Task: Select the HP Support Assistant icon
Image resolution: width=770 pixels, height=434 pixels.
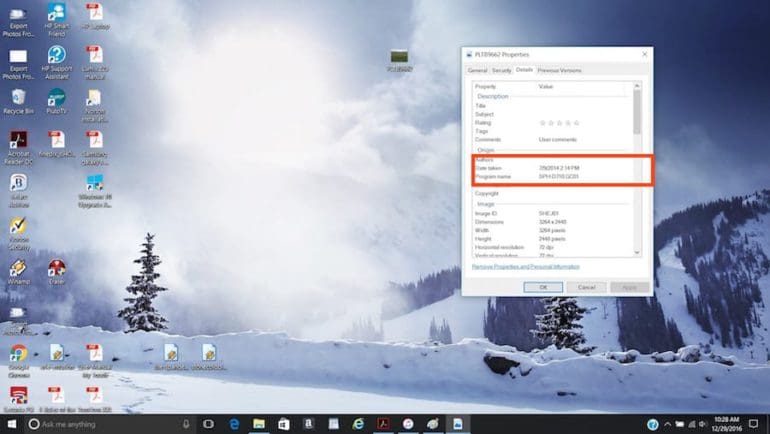Action: click(56, 62)
